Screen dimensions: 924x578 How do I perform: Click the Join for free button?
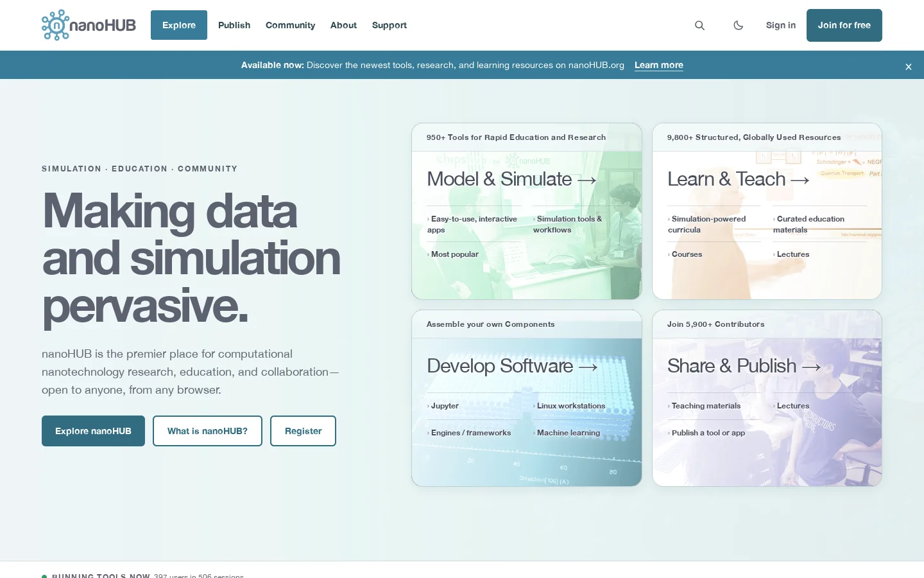(844, 25)
